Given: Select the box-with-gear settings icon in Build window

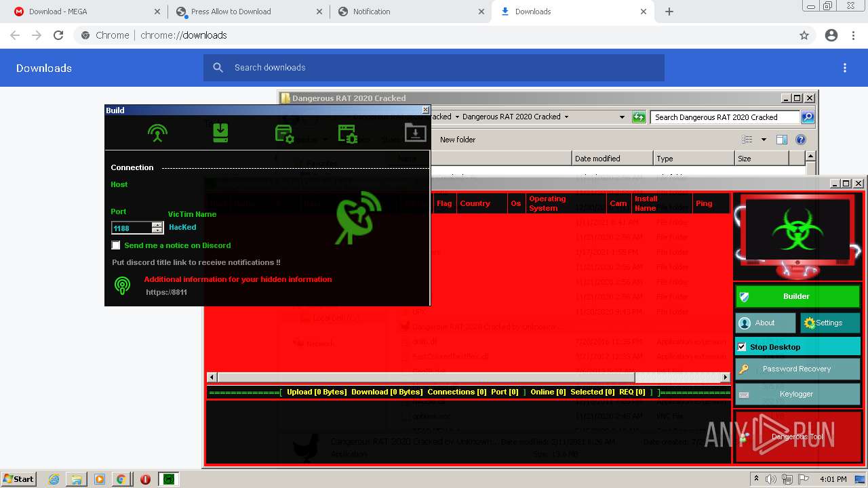Looking at the screenshot, I should click(x=284, y=133).
